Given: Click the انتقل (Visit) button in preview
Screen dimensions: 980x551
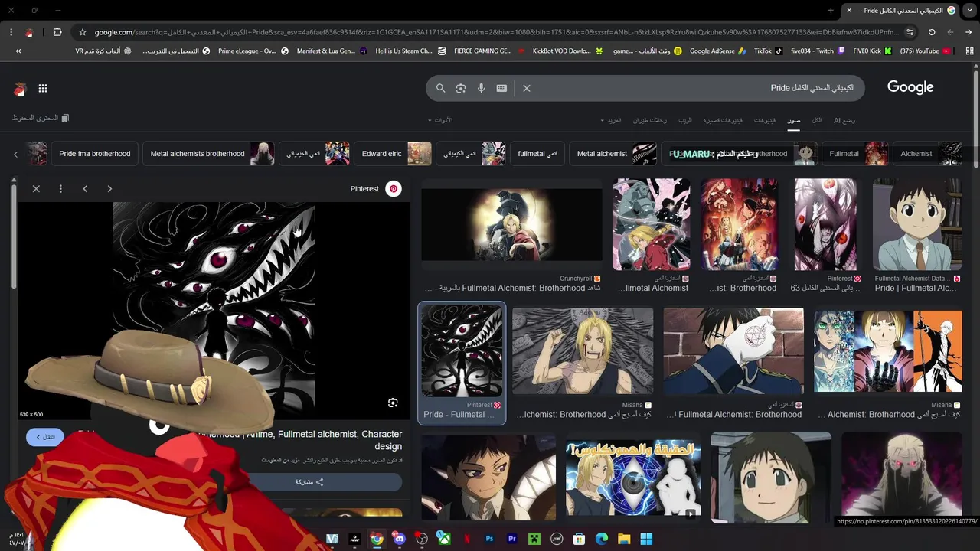Looking at the screenshot, I should [x=44, y=437].
